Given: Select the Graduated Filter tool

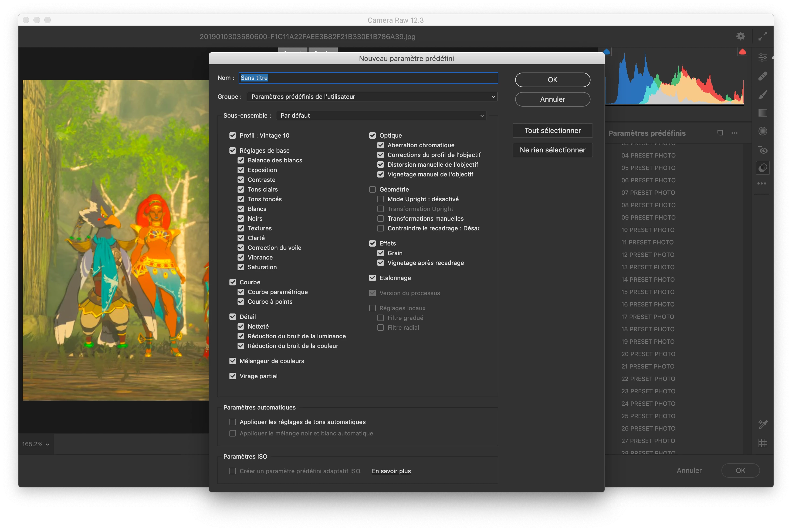Looking at the screenshot, I should pos(763,113).
